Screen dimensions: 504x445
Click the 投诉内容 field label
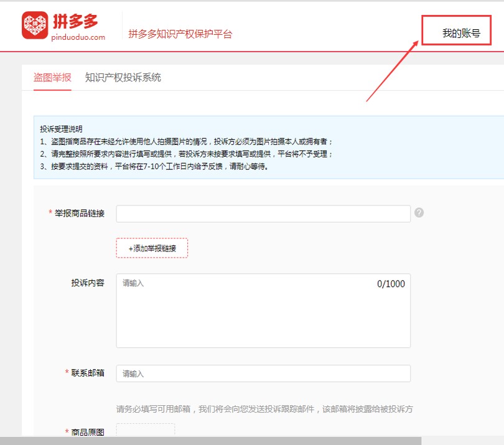pyautogui.click(x=88, y=283)
